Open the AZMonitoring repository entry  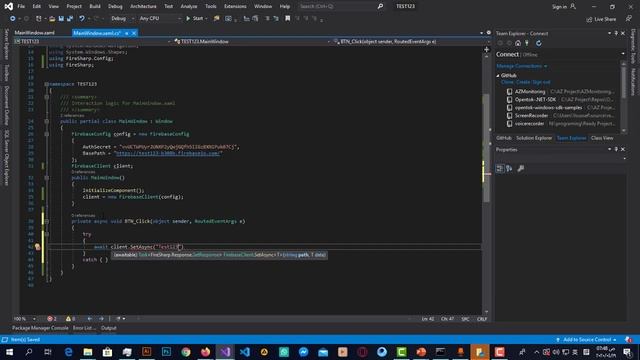pyautogui.click(x=560, y=91)
